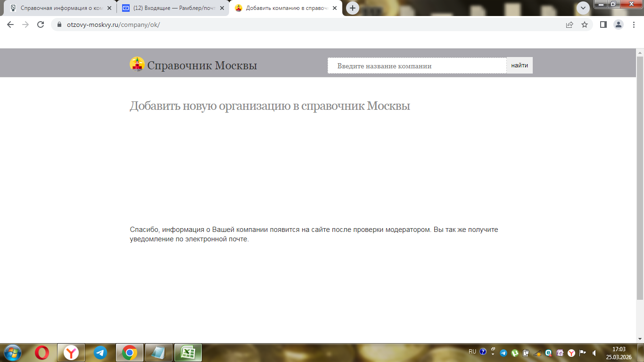Click the найти search button
Screen dimensions: 644x362
520,66
